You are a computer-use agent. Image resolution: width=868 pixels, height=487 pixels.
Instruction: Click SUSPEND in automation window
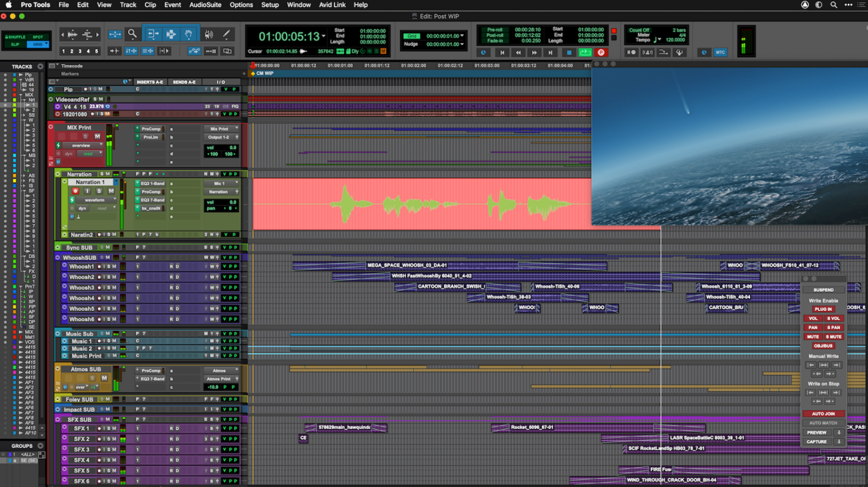pyautogui.click(x=823, y=290)
